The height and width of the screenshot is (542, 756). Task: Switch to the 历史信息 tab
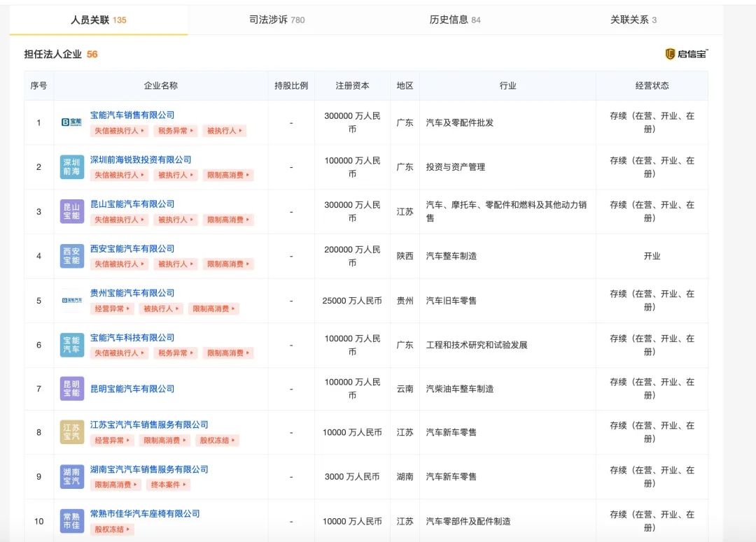click(455, 20)
